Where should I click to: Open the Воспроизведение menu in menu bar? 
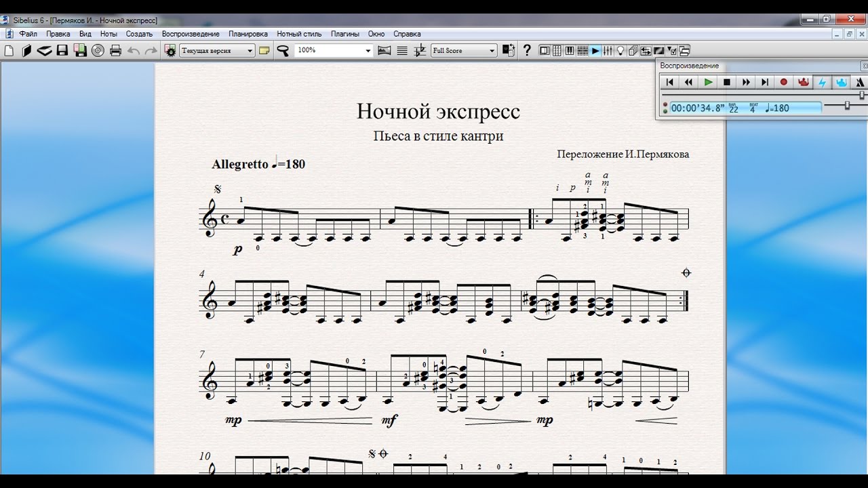click(x=191, y=34)
